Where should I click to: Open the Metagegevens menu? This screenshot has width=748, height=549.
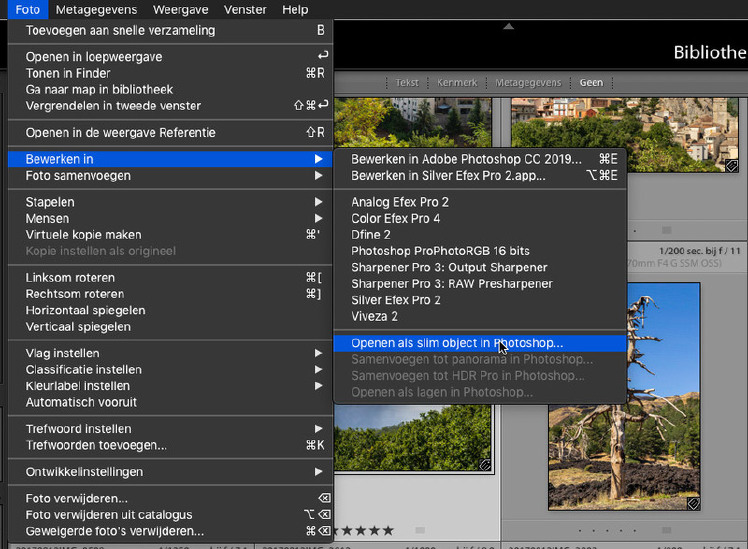pyautogui.click(x=96, y=10)
